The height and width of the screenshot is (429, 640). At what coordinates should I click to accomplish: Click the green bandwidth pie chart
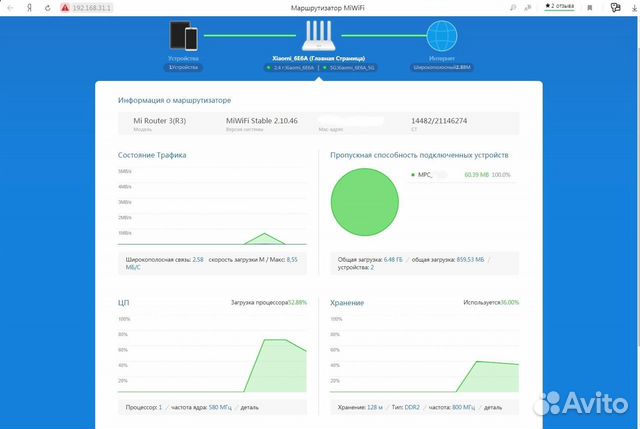[x=364, y=202]
